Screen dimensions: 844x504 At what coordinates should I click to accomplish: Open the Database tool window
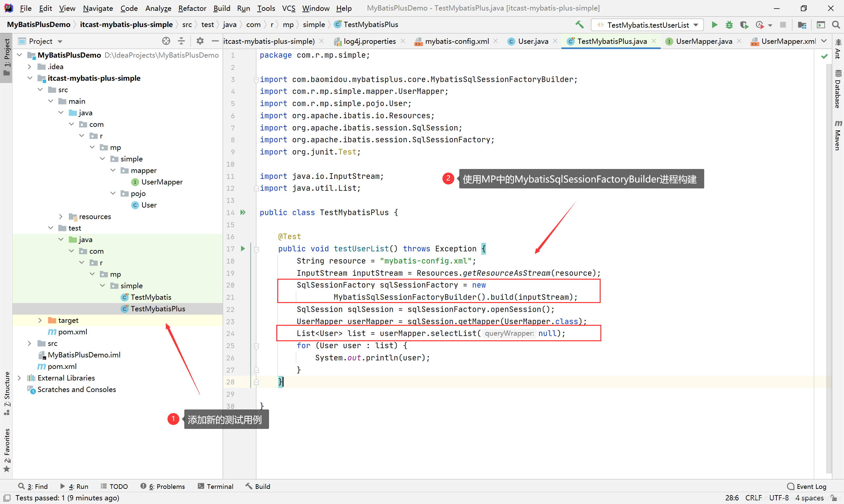point(838,89)
